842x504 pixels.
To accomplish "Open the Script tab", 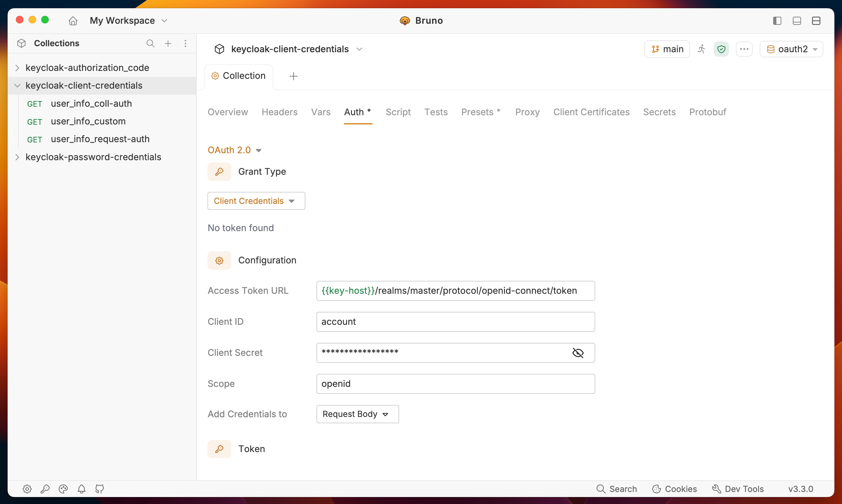I will (398, 112).
